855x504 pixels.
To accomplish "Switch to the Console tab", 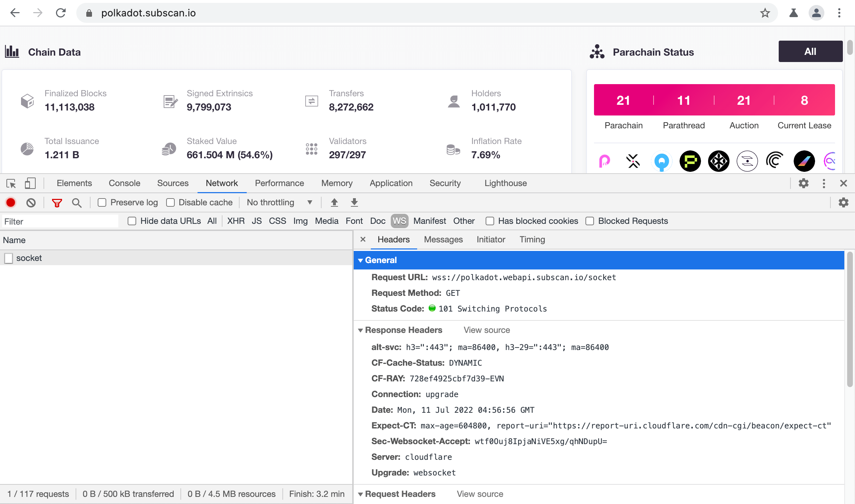I will tap(124, 183).
